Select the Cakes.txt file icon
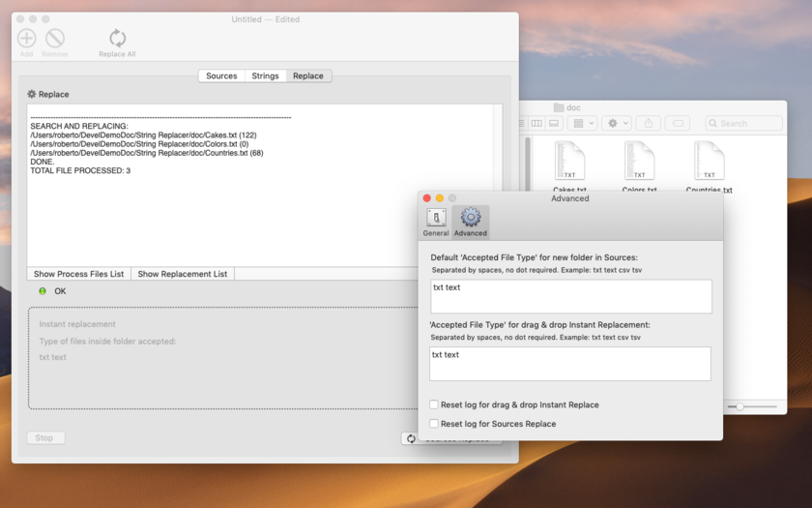812x508 pixels. pos(569,163)
